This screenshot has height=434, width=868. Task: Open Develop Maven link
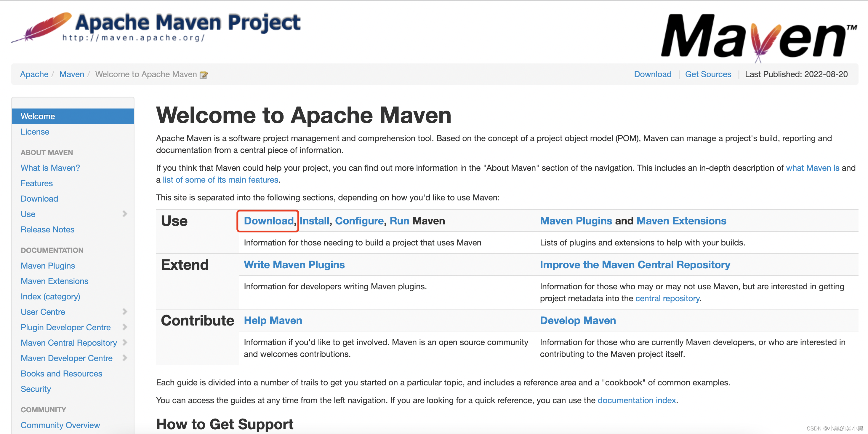tap(578, 320)
